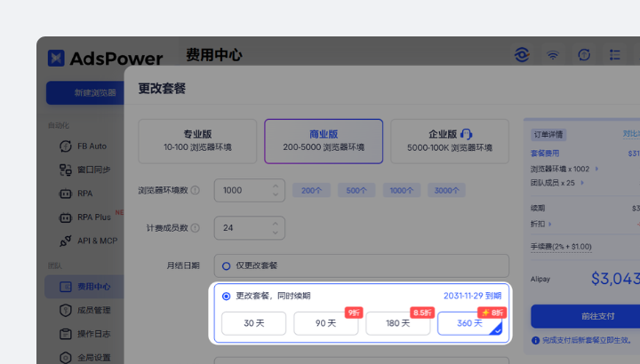Image resolution: width=640 pixels, height=364 pixels.
Task: Expand 团队成员 x 25 details arrow
Action: pyautogui.click(x=582, y=183)
